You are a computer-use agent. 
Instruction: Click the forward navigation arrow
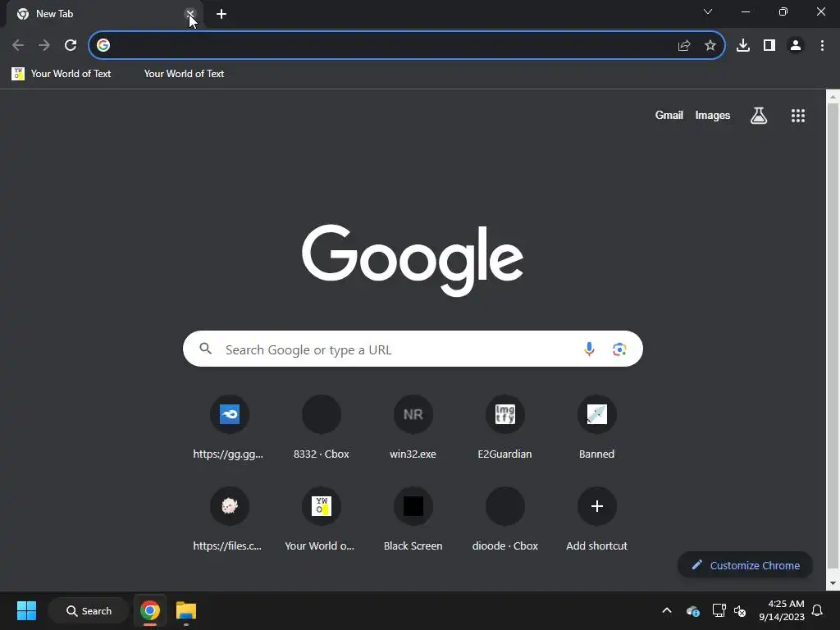[44, 46]
